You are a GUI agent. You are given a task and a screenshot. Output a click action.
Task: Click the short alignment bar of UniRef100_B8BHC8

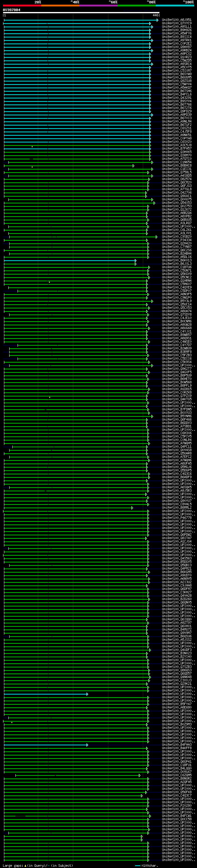point(69,166)
